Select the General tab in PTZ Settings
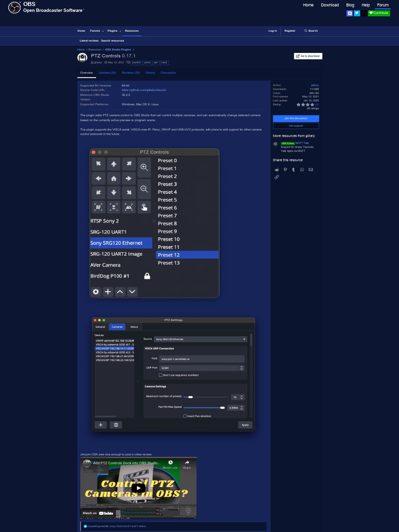399x532 pixels. (x=100, y=327)
